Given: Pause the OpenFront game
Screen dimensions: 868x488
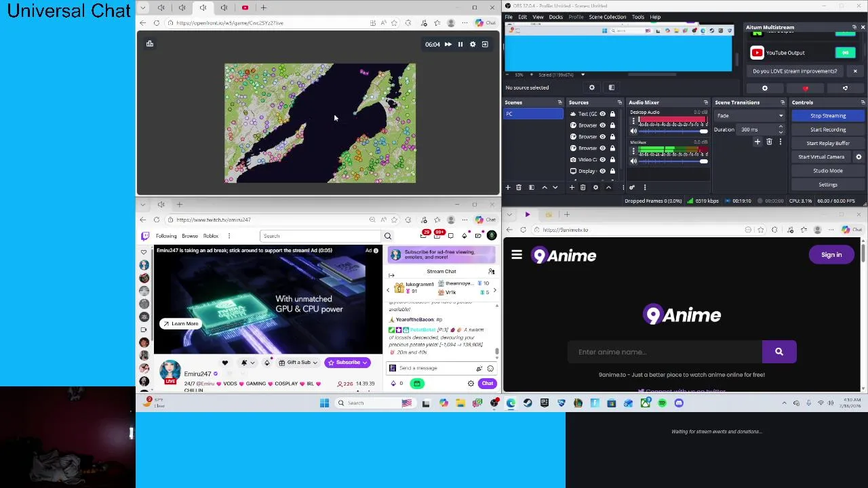Looking at the screenshot, I should click(x=460, y=44).
